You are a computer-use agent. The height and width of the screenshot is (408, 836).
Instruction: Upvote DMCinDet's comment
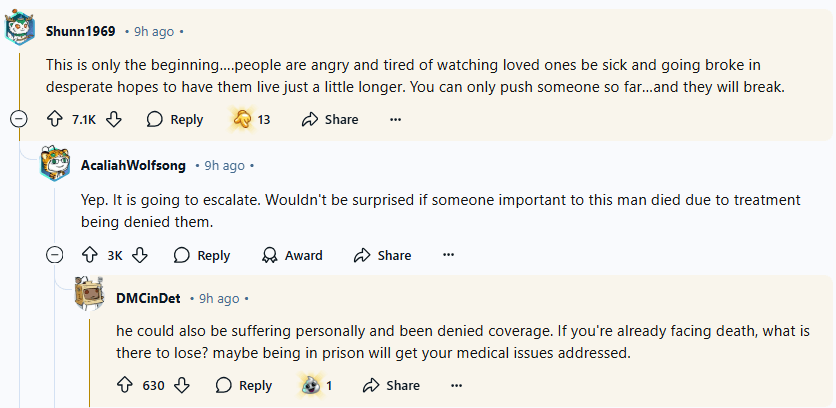tap(125, 385)
